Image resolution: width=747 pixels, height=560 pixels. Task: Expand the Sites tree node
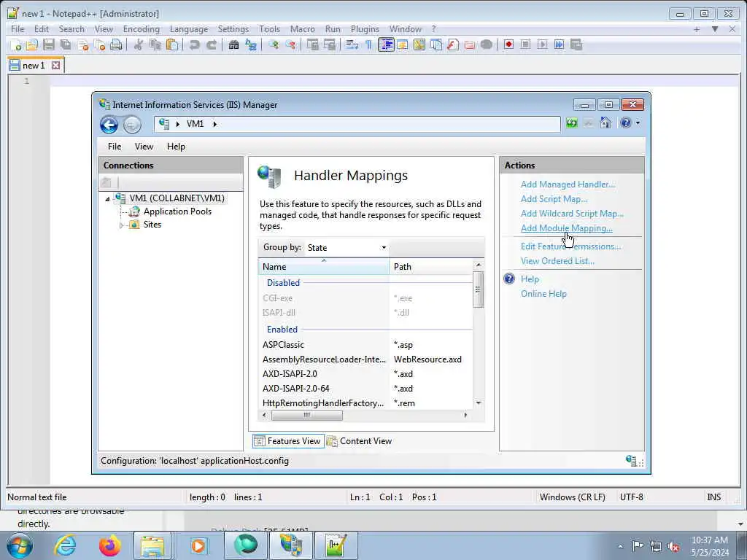click(x=122, y=225)
